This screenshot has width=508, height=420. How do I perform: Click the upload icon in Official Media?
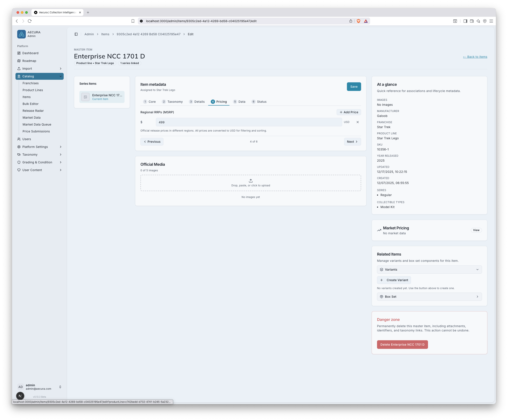click(x=251, y=181)
